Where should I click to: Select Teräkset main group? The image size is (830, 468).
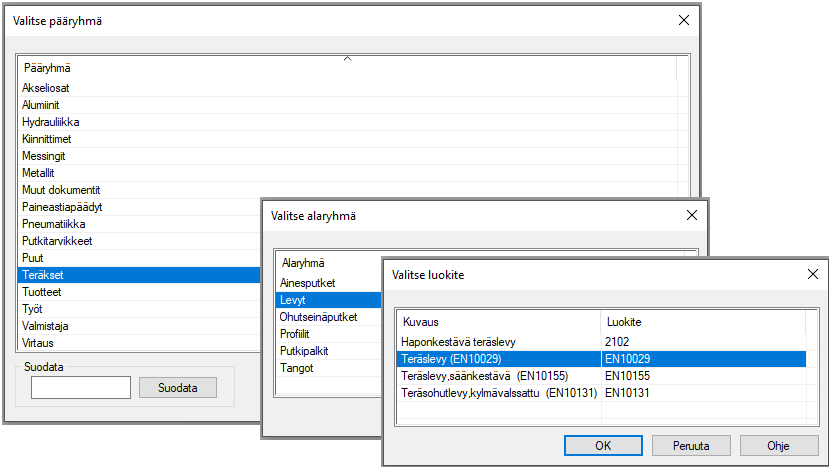(x=43, y=274)
